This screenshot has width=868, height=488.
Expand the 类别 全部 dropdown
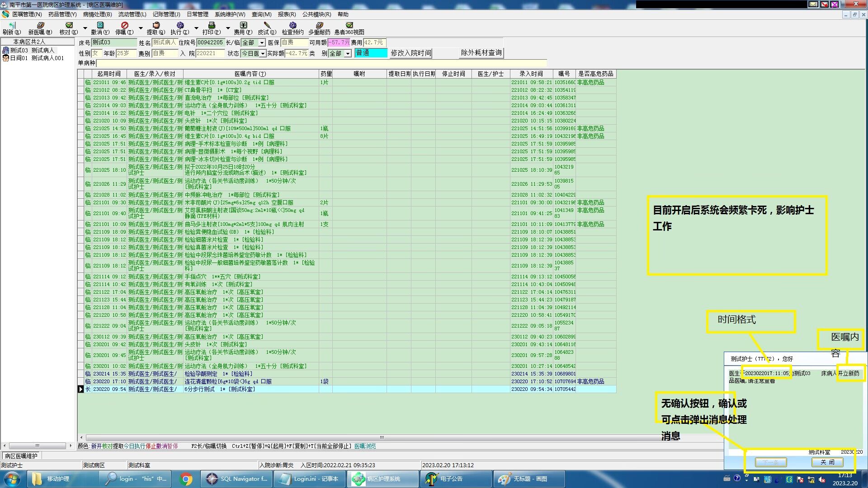[x=348, y=53]
